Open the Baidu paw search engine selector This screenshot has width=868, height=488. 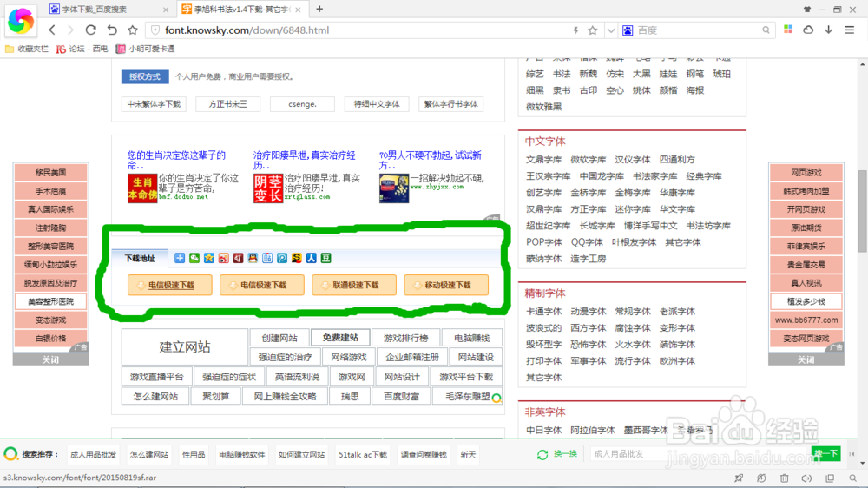pyautogui.click(x=628, y=30)
